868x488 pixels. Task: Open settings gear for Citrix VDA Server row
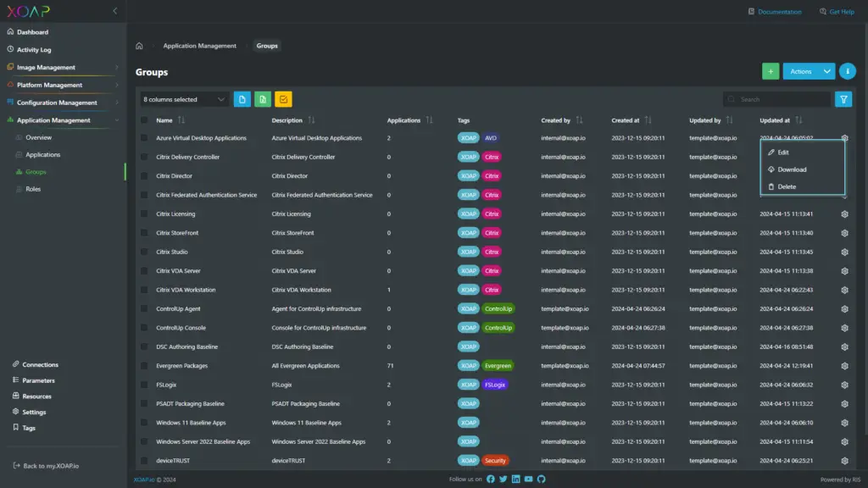point(844,271)
